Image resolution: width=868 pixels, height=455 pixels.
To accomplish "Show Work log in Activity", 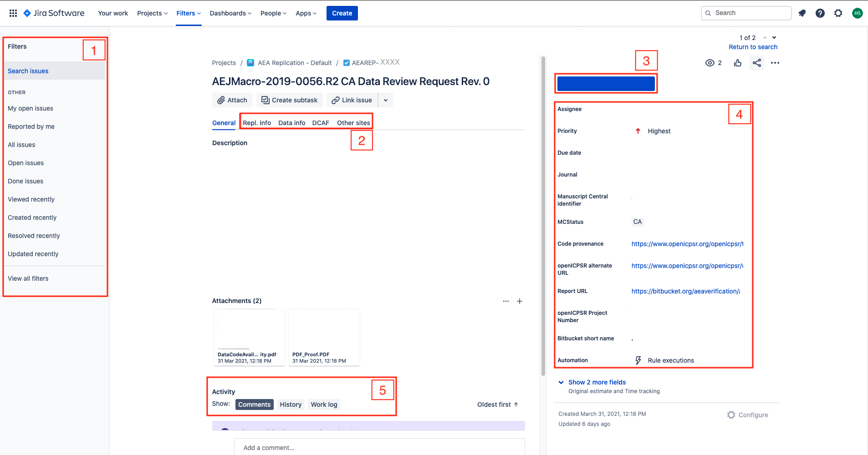I will [324, 404].
